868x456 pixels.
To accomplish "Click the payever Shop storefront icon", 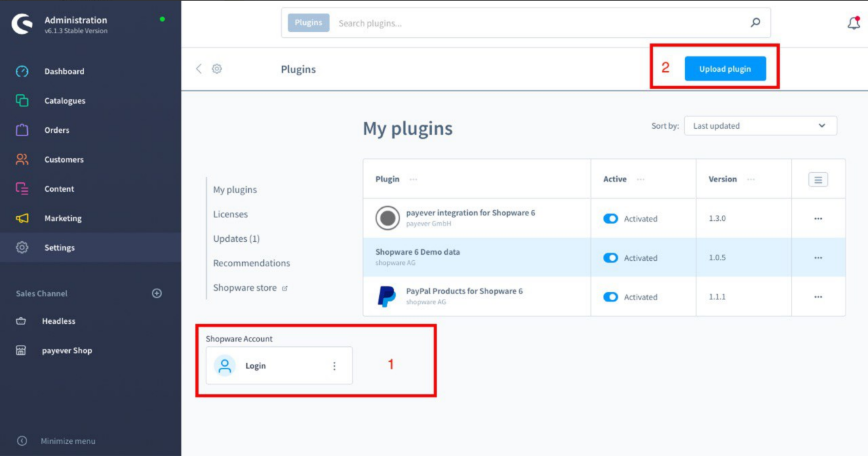I will point(21,350).
